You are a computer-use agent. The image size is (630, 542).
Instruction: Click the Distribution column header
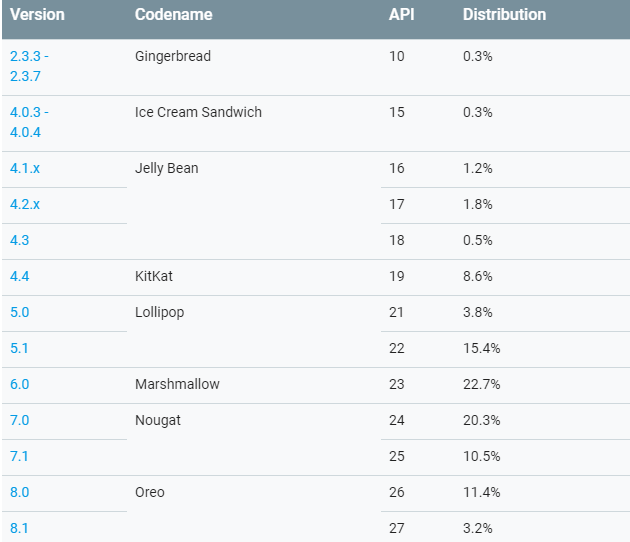(504, 15)
